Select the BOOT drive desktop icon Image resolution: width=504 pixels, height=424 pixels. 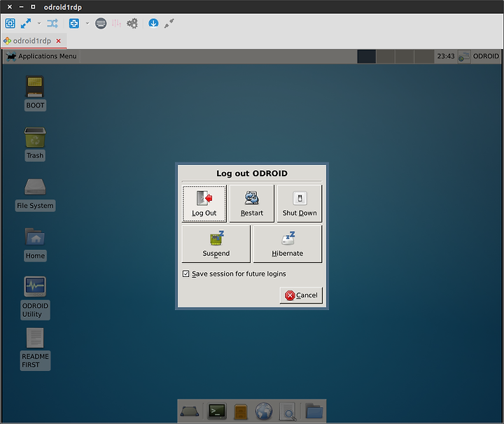coord(35,94)
